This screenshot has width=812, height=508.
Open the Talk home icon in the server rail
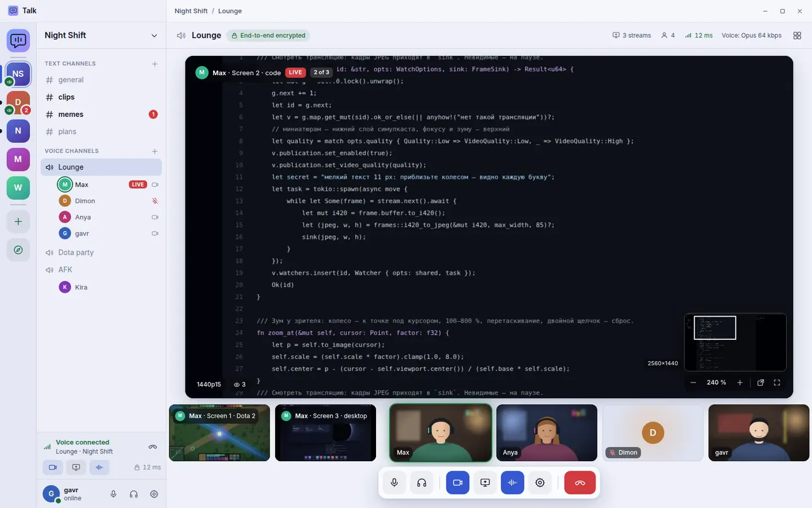(18, 41)
